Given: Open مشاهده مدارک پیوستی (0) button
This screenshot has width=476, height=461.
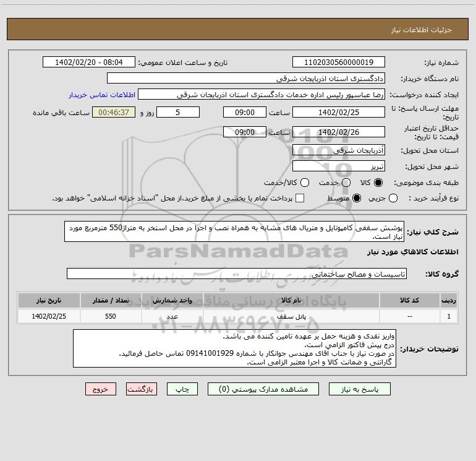Looking at the screenshot, I should [263, 389].
